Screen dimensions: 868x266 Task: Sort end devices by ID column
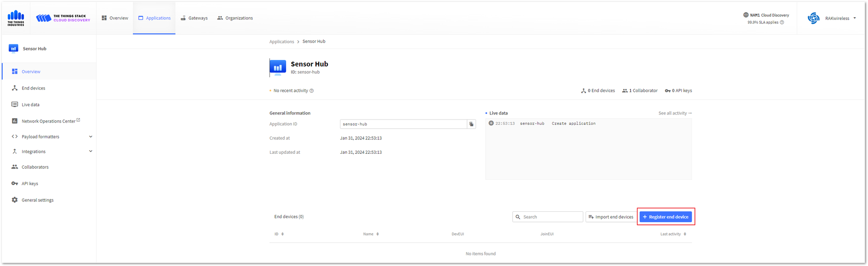click(x=279, y=234)
